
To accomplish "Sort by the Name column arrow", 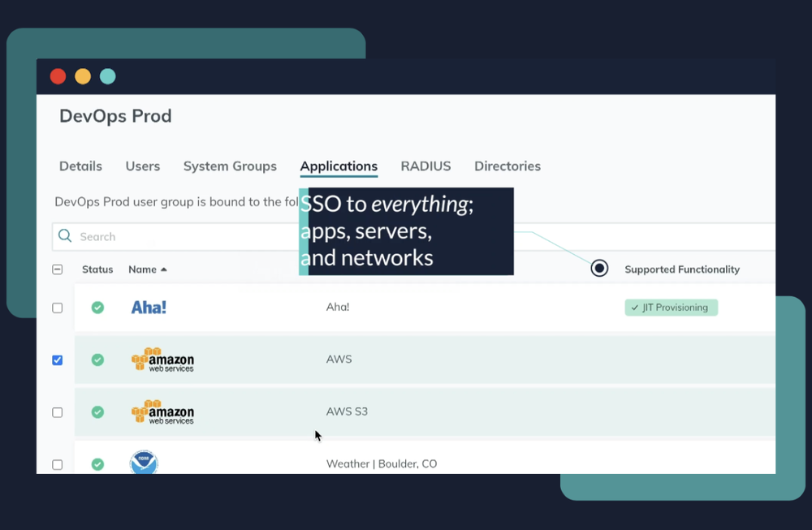I will click(x=164, y=269).
